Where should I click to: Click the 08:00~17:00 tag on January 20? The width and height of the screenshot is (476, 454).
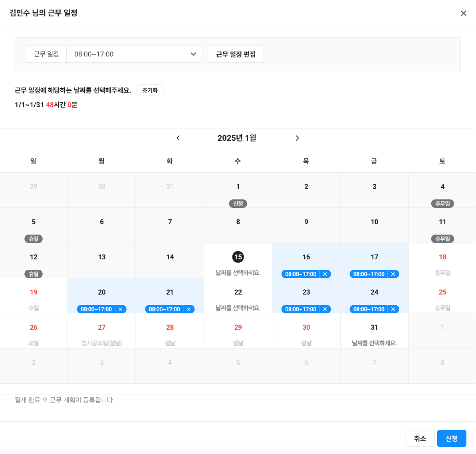[x=96, y=309]
